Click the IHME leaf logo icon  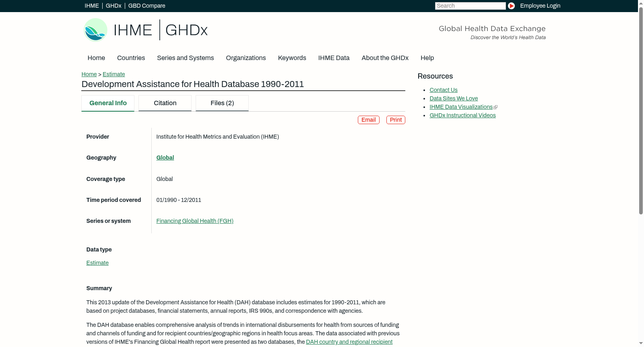tap(95, 30)
